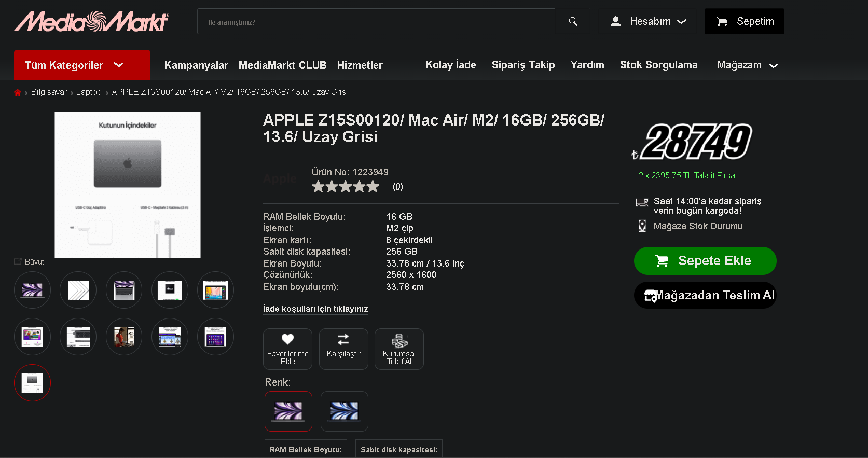This screenshot has height=458, width=868.
Task: Open Sipariş Takip page
Action: click(x=523, y=65)
